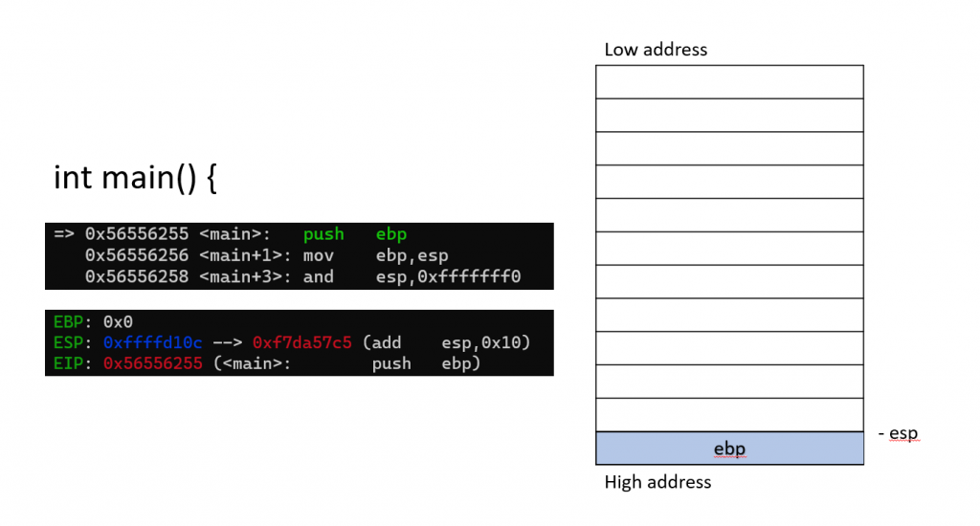
Task: Select the topmost empty stack cell
Action: [x=729, y=82]
